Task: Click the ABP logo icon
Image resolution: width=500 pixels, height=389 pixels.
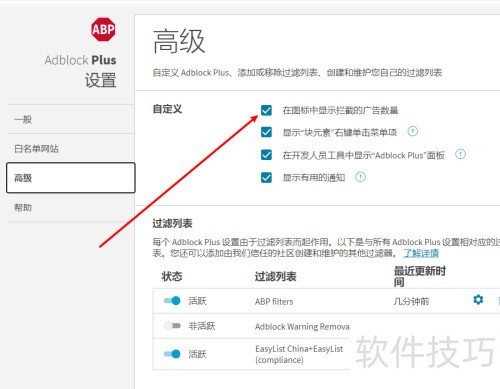Action: click(103, 29)
